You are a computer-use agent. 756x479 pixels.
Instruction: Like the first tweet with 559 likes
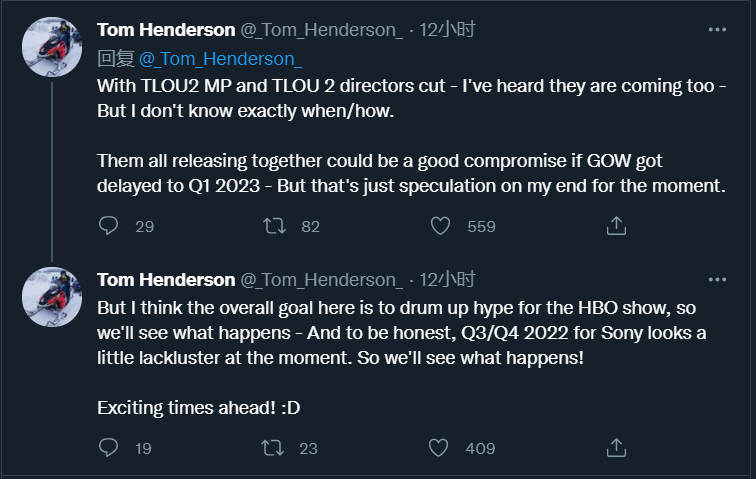[439, 226]
